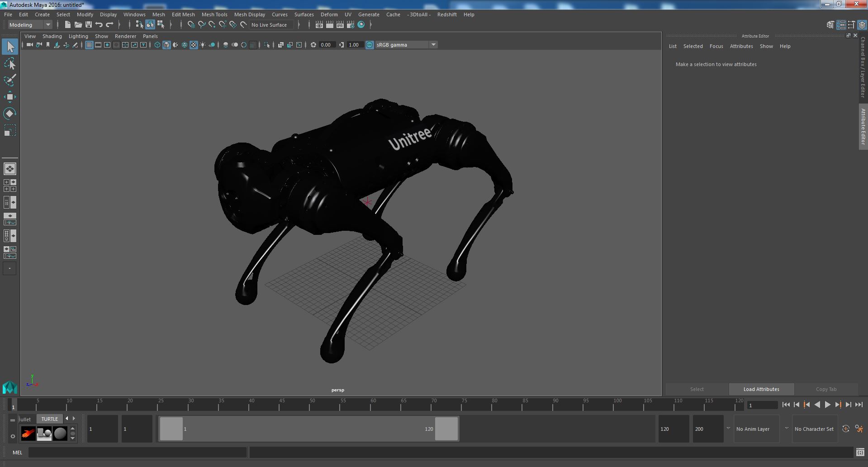Open the viewport Lighting menu
Screen dimensions: 868x467
click(x=78, y=36)
